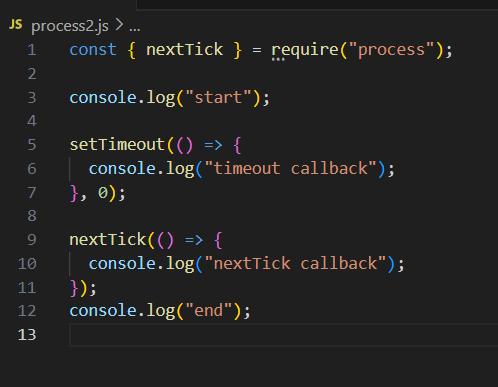The width and height of the screenshot is (498, 387).
Task: Click line number 3 in gutter
Action: (32, 98)
